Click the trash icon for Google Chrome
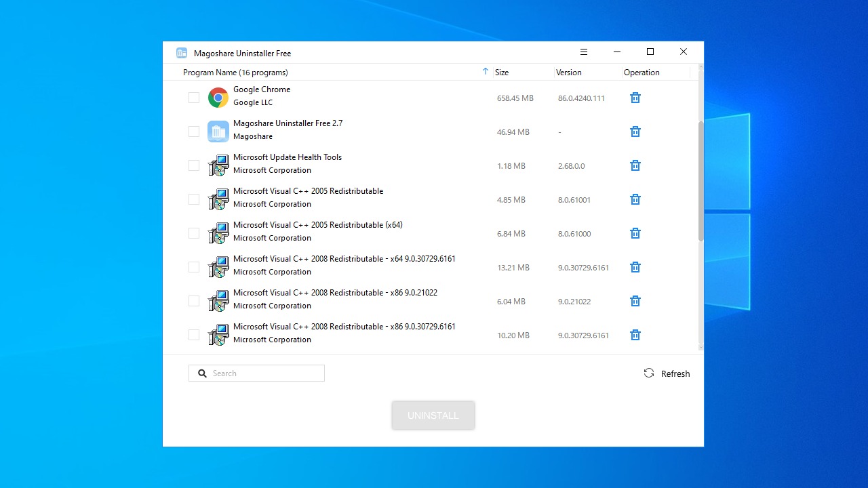This screenshot has height=488, width=868. 635,98
